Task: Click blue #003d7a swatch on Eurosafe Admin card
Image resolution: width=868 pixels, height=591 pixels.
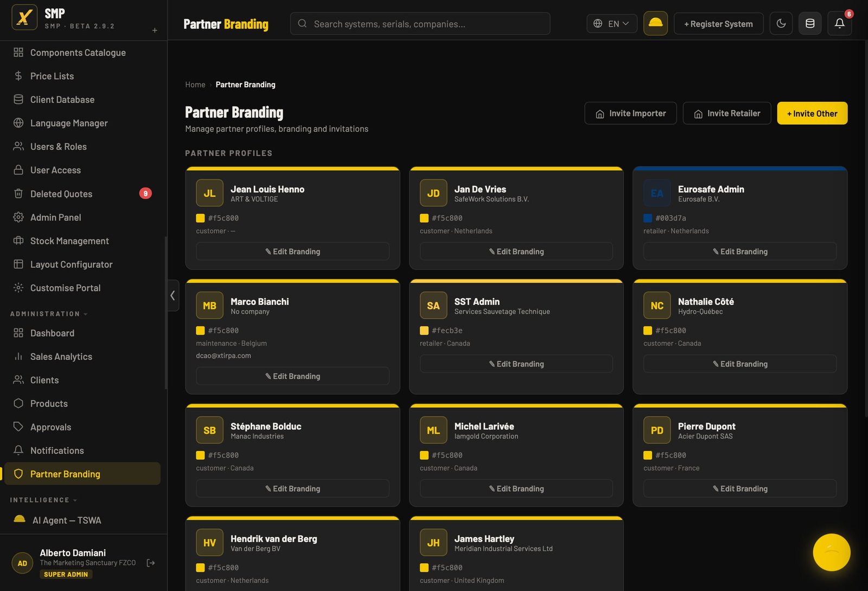Action: click(x=648, y=218)
